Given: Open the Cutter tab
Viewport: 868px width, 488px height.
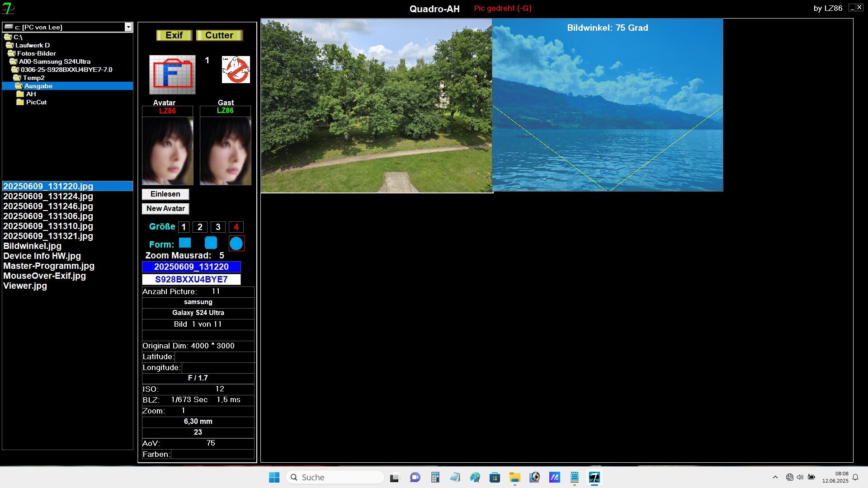Looking at the screenshot, I should (219, 35).
